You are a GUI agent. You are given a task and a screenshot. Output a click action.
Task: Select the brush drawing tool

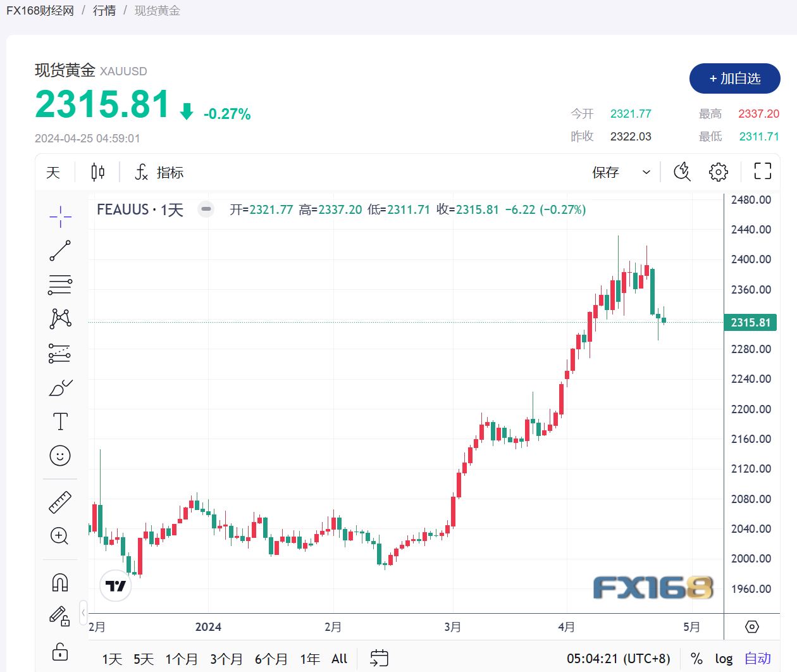[x=59, y=387]
